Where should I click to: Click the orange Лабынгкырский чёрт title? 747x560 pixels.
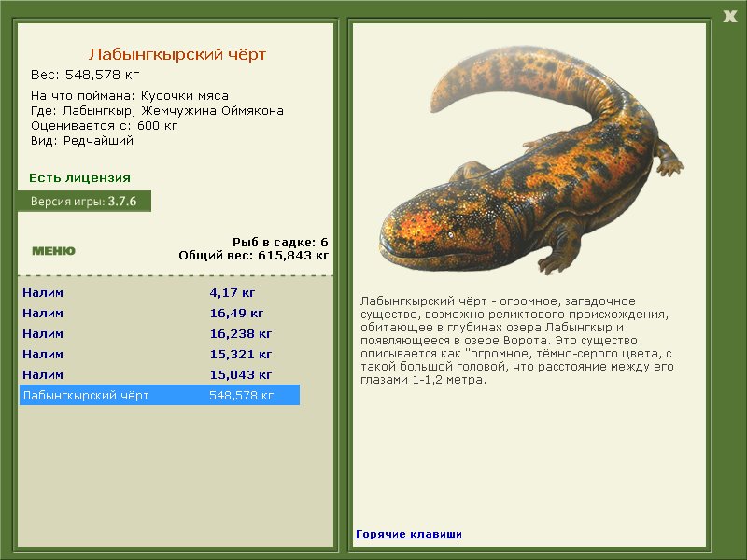click(x=176, y=54)
